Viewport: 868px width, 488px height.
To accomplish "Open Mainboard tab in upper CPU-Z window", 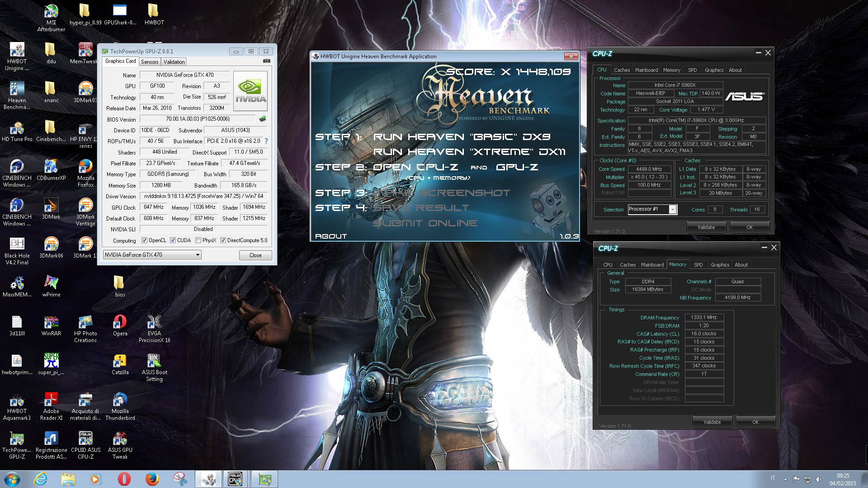I will [646, 70].
